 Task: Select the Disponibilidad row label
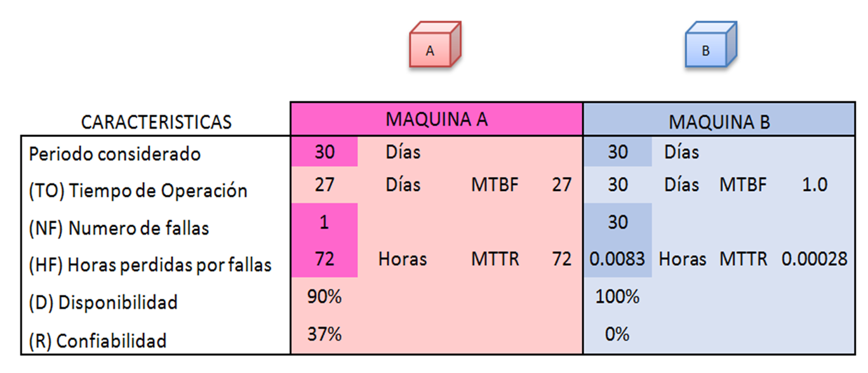point(103,303)
